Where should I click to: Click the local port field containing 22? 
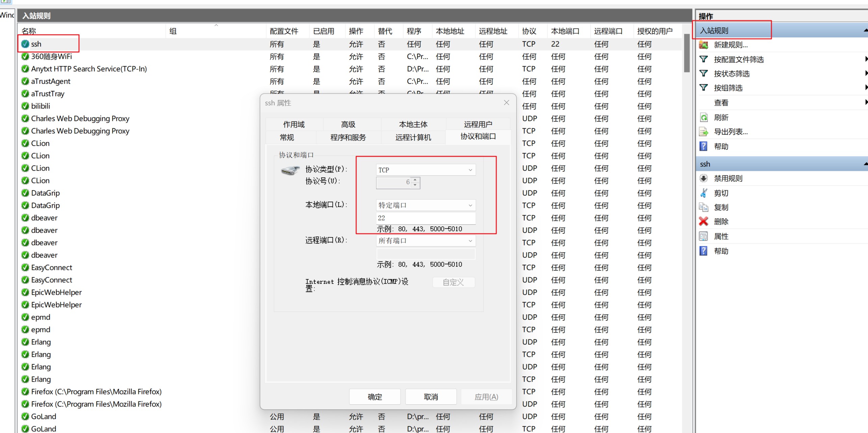(x=426, y=218)
